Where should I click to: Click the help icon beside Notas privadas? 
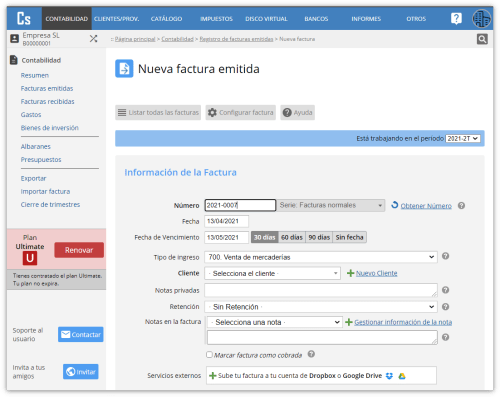pyautogui.click(x=445, y=290)
